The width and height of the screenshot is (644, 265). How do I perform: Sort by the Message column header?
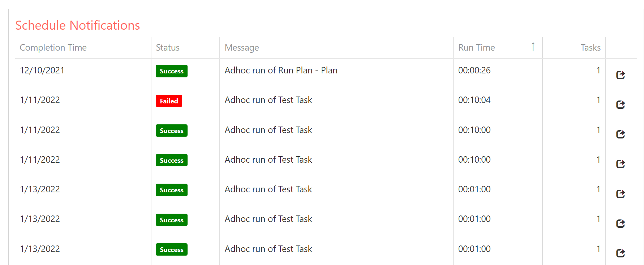click(x=242, y=48)
